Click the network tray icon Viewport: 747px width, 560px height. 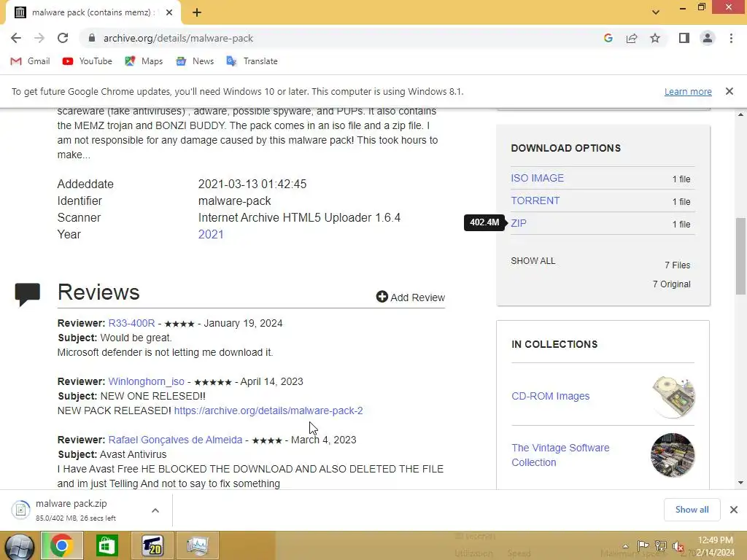661,546
